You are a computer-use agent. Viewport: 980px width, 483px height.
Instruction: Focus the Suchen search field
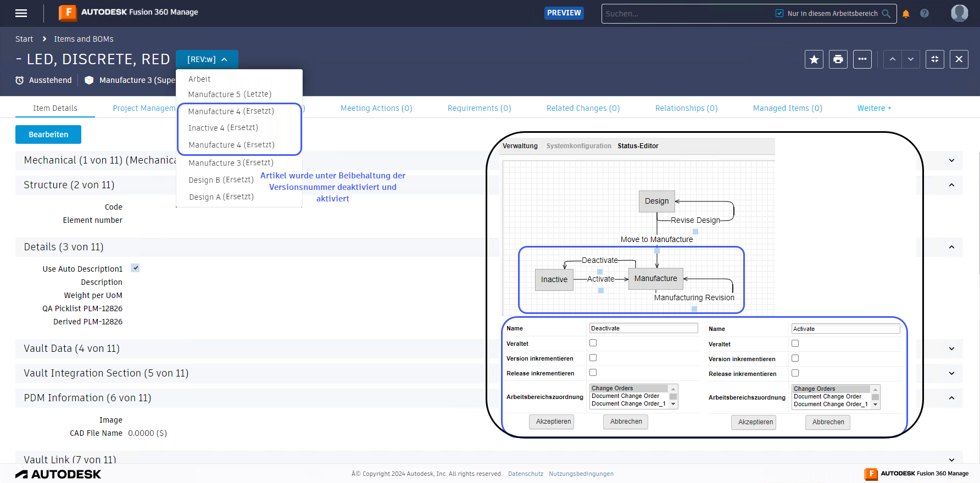[688, 14]
